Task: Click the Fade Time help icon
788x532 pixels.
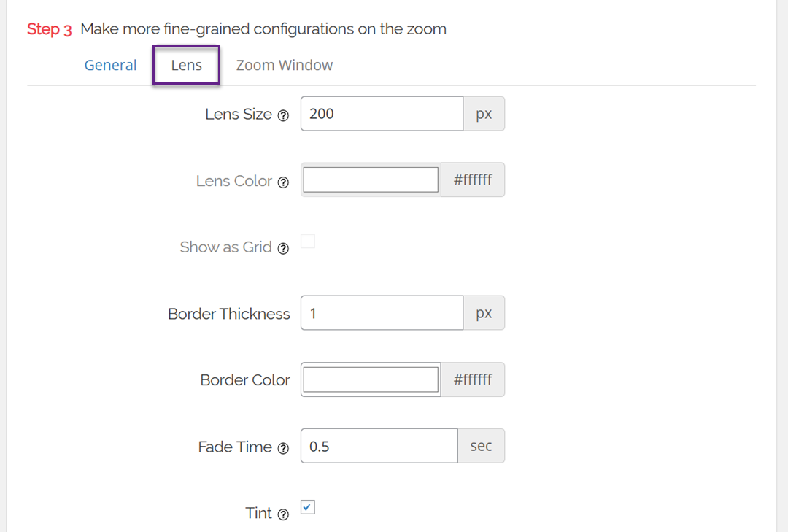Action: (x=284, y=448)
